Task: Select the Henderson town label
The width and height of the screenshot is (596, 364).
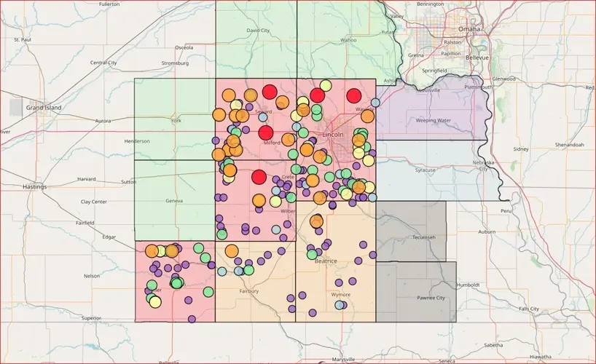Action: point(137,141)
